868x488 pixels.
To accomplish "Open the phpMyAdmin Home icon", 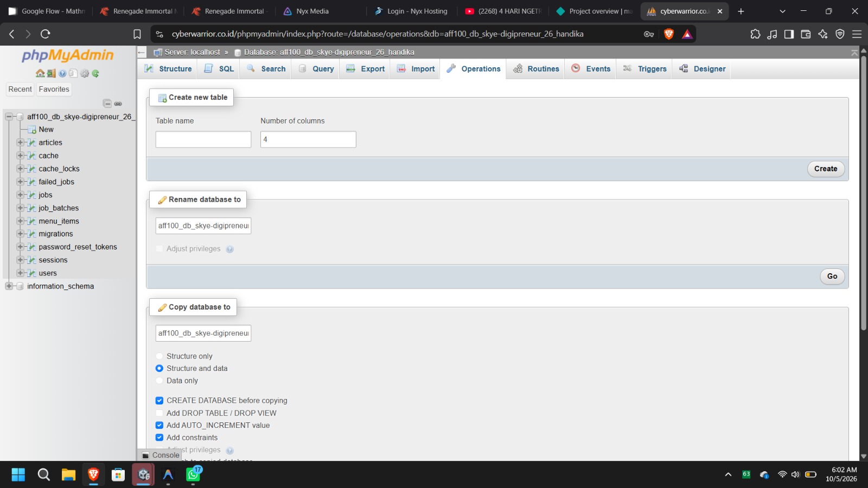I will (40, 73).
